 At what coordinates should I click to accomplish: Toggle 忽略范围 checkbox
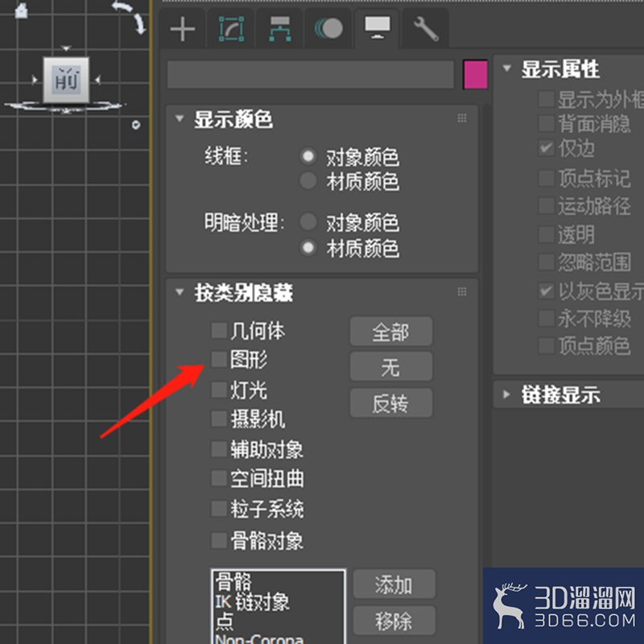tap(546, 262)
